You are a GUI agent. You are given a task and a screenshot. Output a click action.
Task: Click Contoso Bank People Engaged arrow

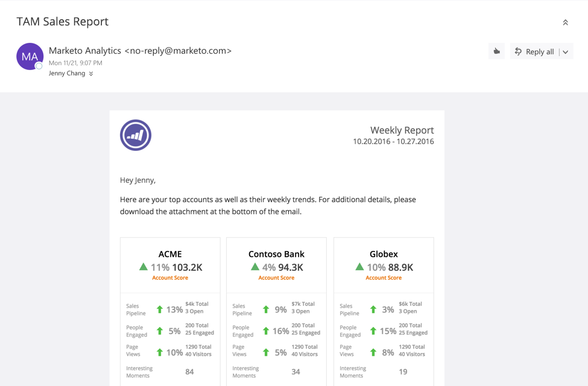coord(266,331)
